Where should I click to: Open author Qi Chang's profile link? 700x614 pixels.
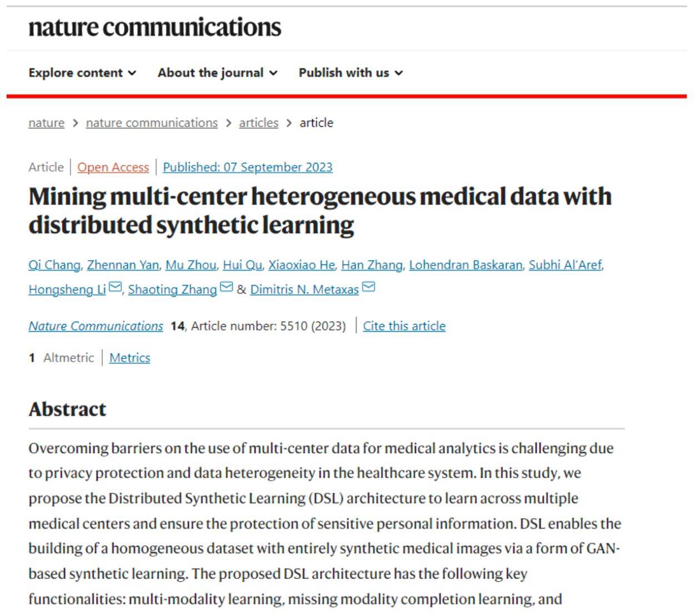(x=54, y=265)
